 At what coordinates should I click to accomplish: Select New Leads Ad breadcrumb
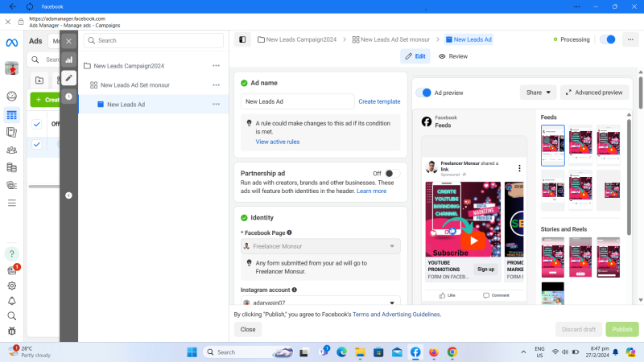tap(469, 39)
